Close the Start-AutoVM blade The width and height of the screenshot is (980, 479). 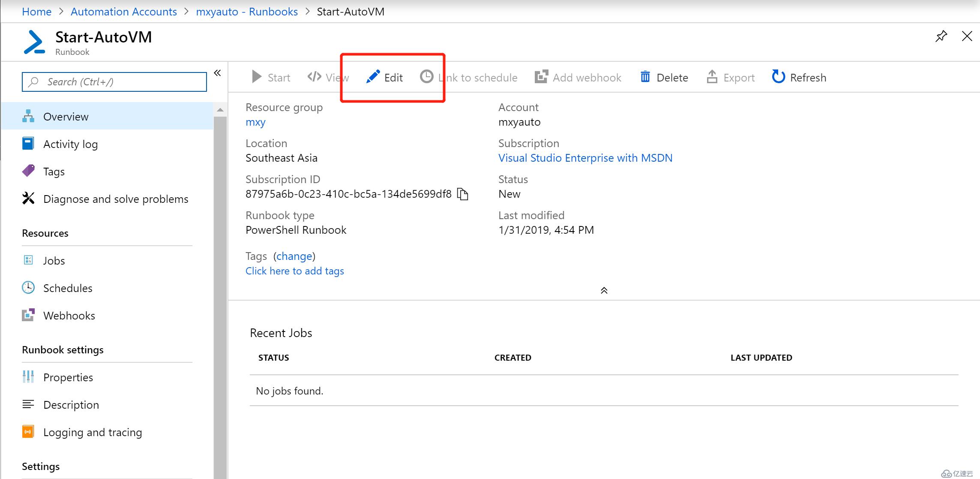click(x=967, y=36)
